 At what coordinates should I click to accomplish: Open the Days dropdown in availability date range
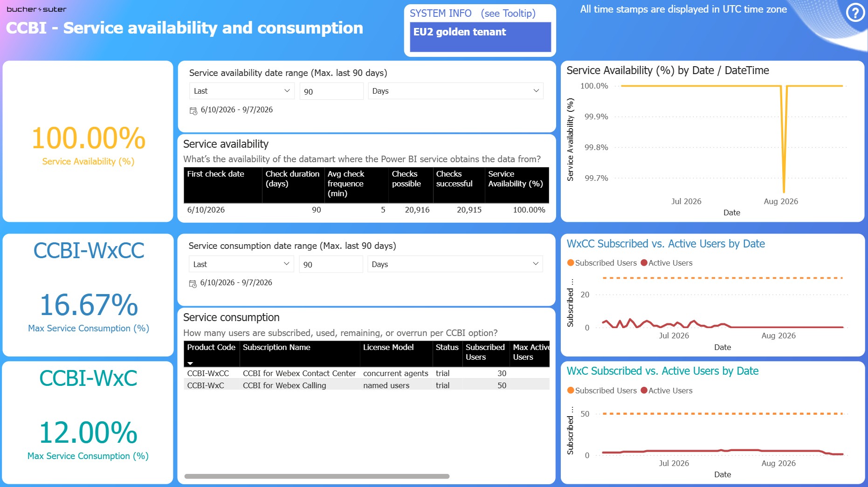click(x=455, y=91)
